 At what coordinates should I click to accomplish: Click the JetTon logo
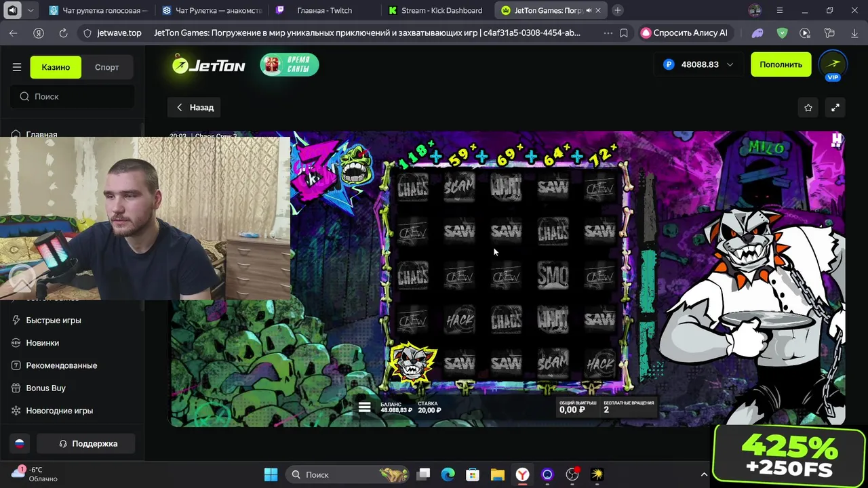click(209, 65)
